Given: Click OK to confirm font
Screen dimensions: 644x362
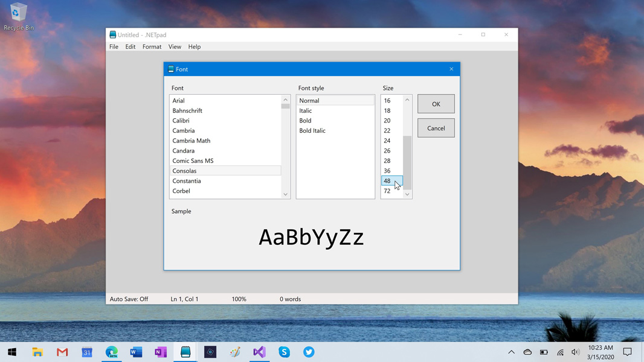Looking at the screenshot, I should tap(436, 104).
